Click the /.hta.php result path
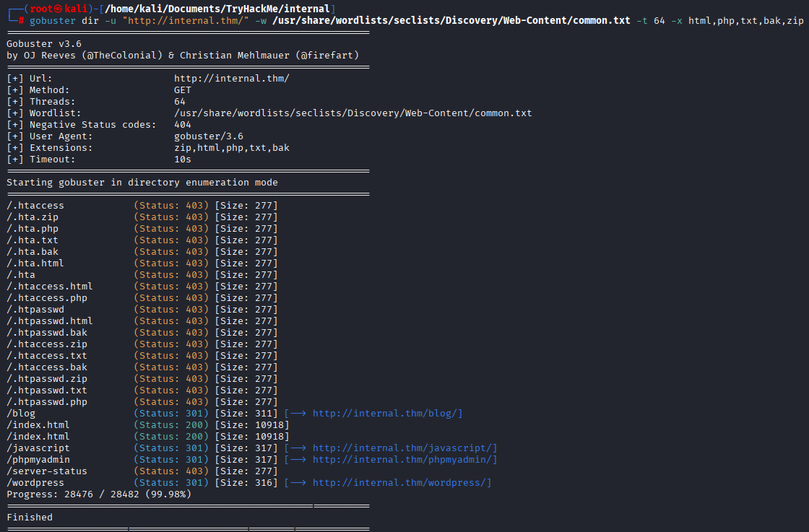809x532 pixels. (x=33, y=228)
